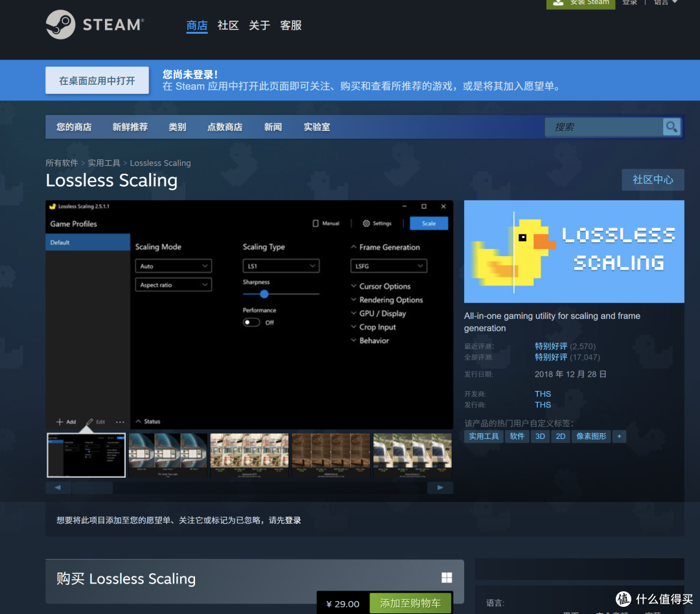This screenshot has width=700, height=614.
Task: Open the Scaling Mode 'Auto' dropdown
Action: coord(173,265)
